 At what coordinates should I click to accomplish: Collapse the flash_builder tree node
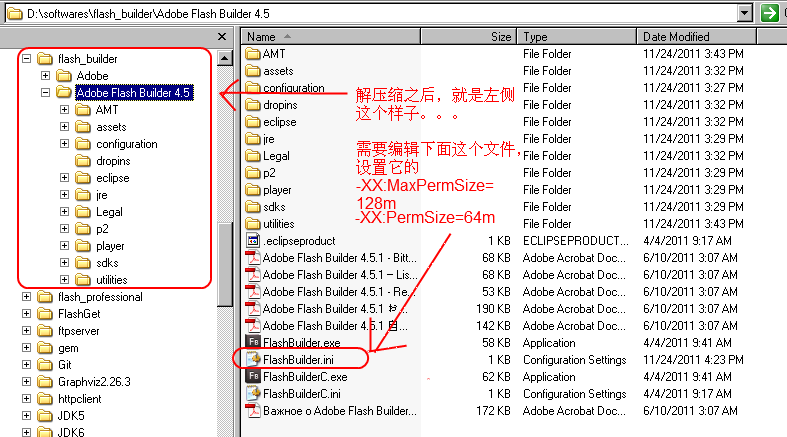point(27,59)
